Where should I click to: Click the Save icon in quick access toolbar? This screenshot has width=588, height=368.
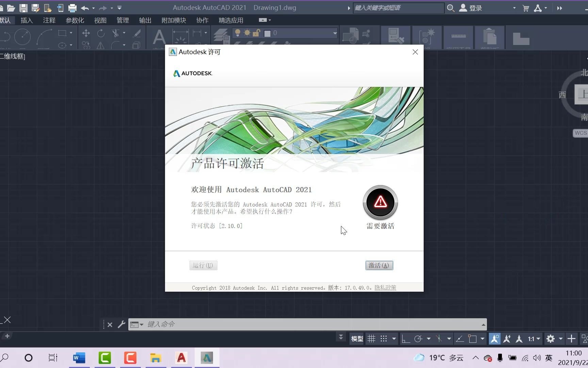[x=23, y=8]
